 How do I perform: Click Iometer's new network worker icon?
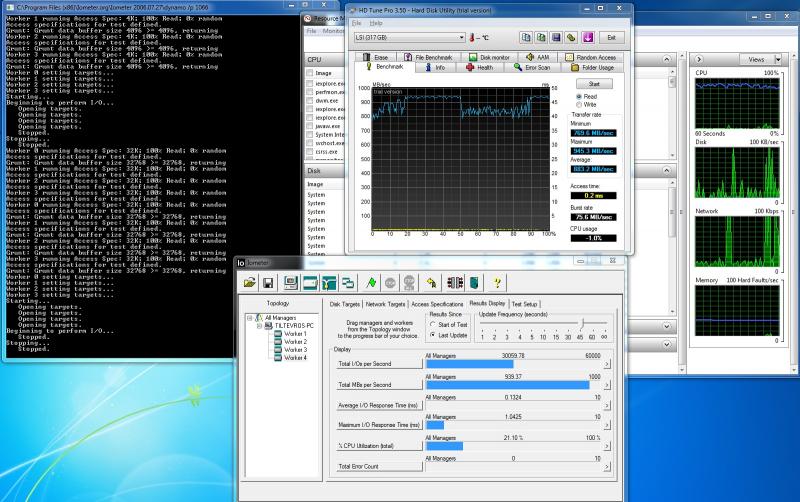pyautogui.click(x=329, y=283)
